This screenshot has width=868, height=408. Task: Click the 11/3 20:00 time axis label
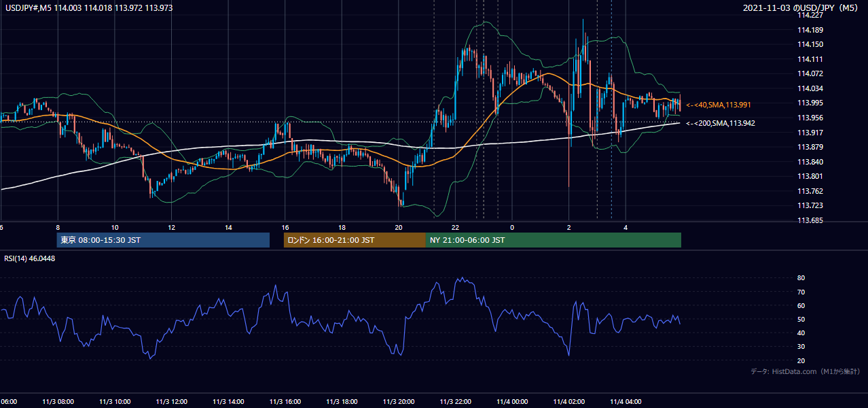[399, 402]
